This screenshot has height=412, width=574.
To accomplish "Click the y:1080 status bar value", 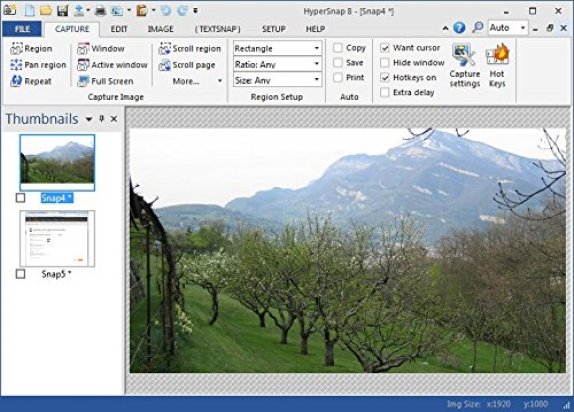I will pos(536,404).
